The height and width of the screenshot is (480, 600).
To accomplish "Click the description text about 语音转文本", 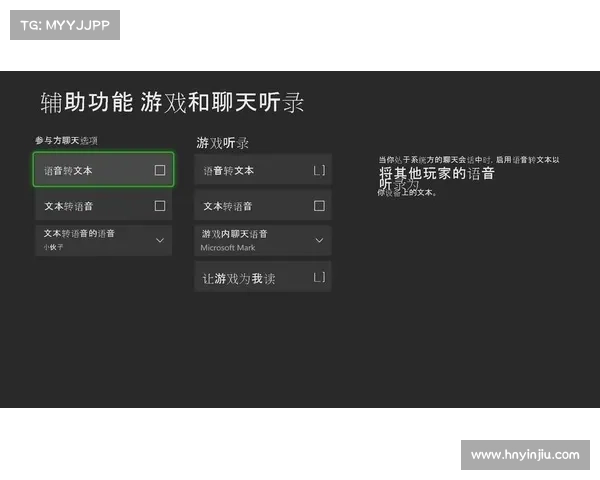I will (469, 176).
